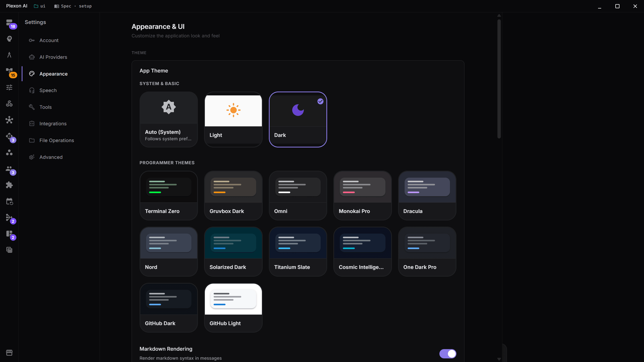This screenshot has height=362, width=644.
Task: Click the Spec book icon in title bar
Action: pos(57,6)
